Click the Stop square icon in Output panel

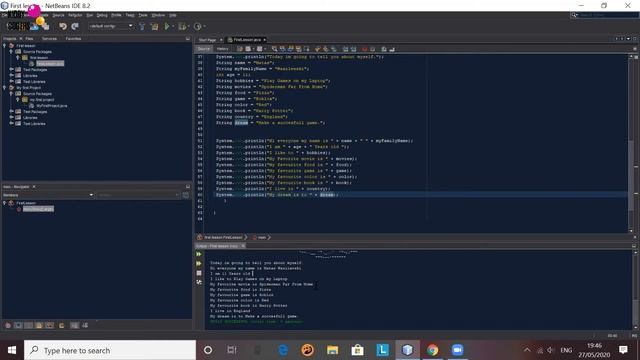(x=199, y=273)
